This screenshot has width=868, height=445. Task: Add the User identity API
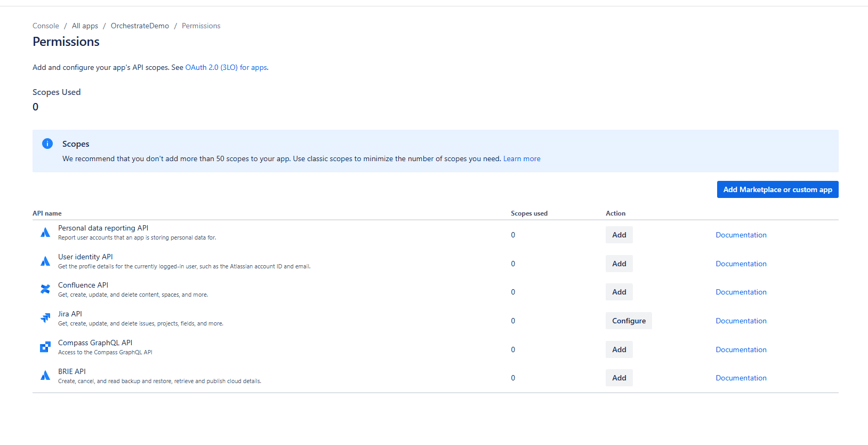(619, 264)
